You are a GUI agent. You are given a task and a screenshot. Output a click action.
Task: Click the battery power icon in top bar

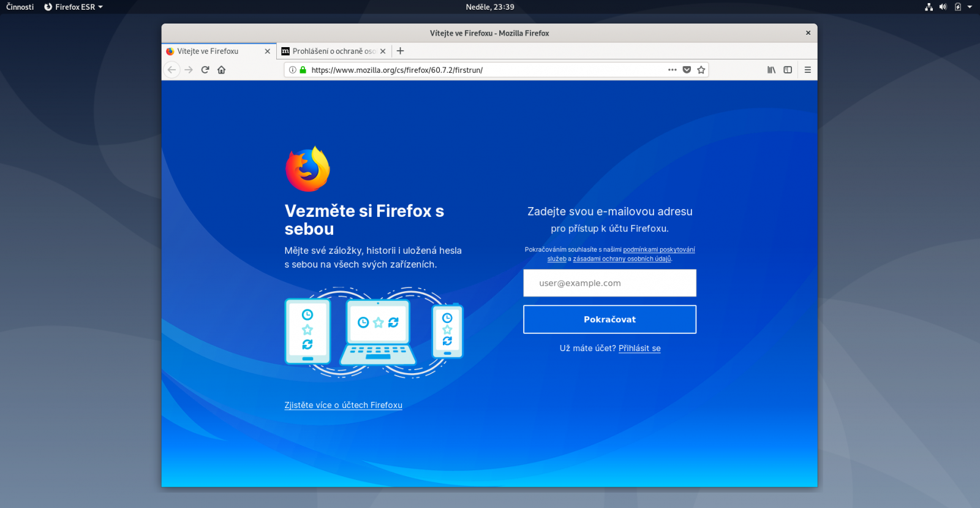[958, 7]
